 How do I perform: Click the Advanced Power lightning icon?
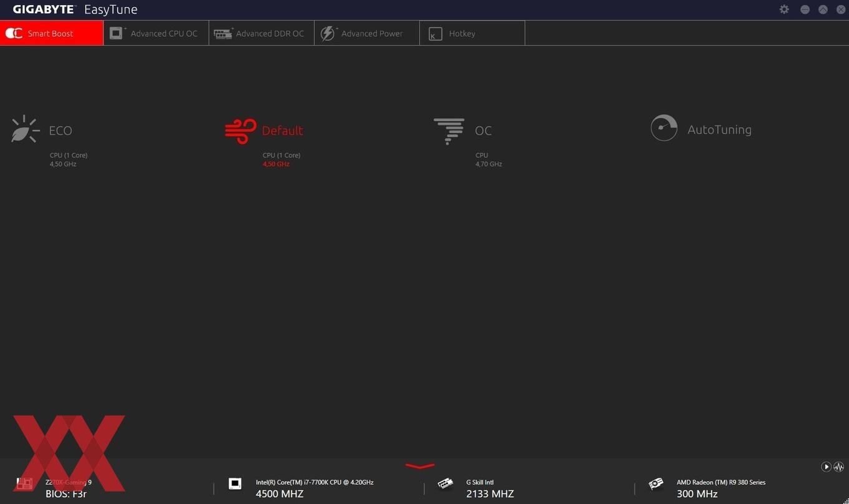click(328, 33)
